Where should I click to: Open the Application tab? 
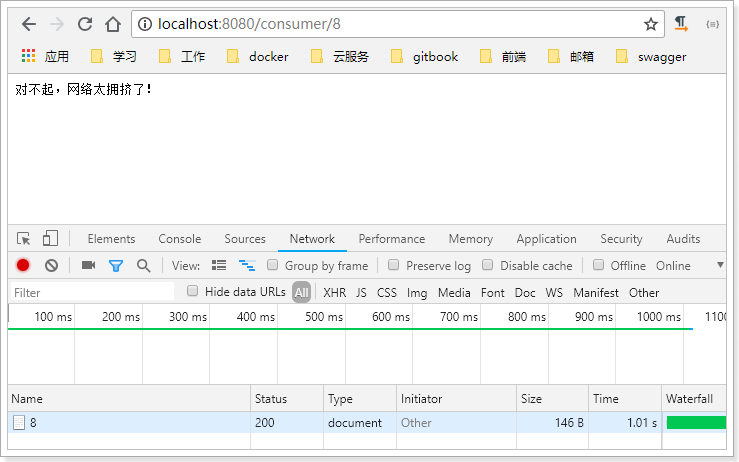pos(547,239)
